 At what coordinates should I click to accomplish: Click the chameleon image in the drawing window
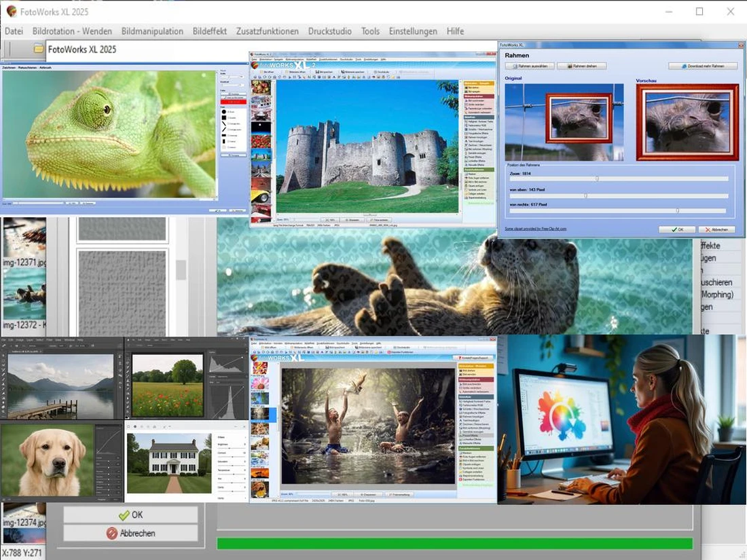[109, 133]
